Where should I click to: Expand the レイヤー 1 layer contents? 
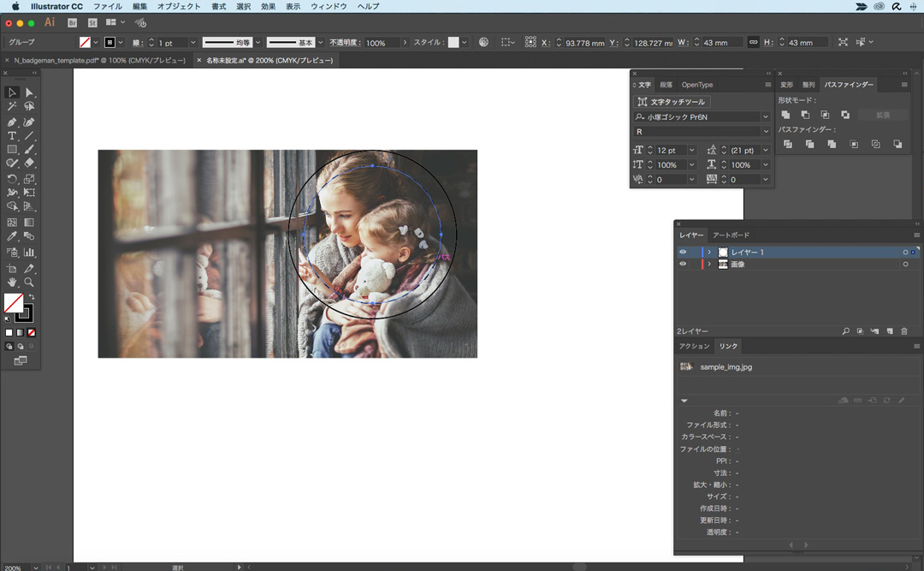pos(709,253)
